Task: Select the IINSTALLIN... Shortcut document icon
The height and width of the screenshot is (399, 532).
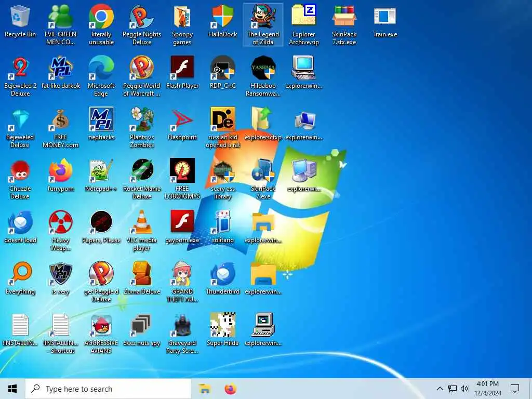Action: click(x=60, y=325)
